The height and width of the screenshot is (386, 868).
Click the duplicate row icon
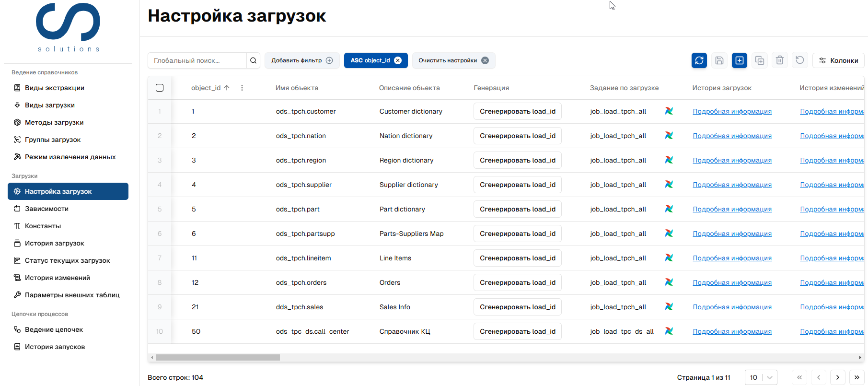point(759,60)
